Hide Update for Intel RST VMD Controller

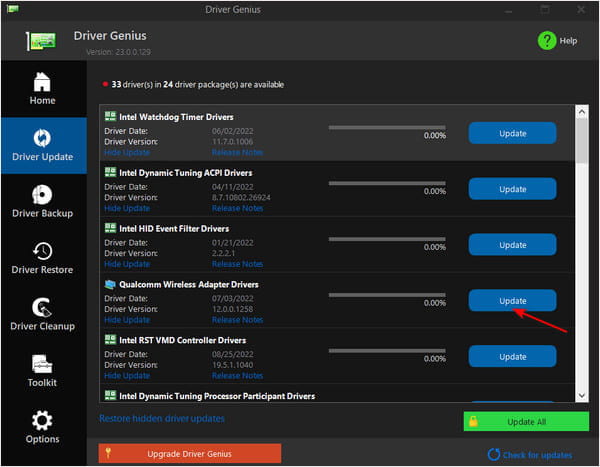click(x=127, y=376)
